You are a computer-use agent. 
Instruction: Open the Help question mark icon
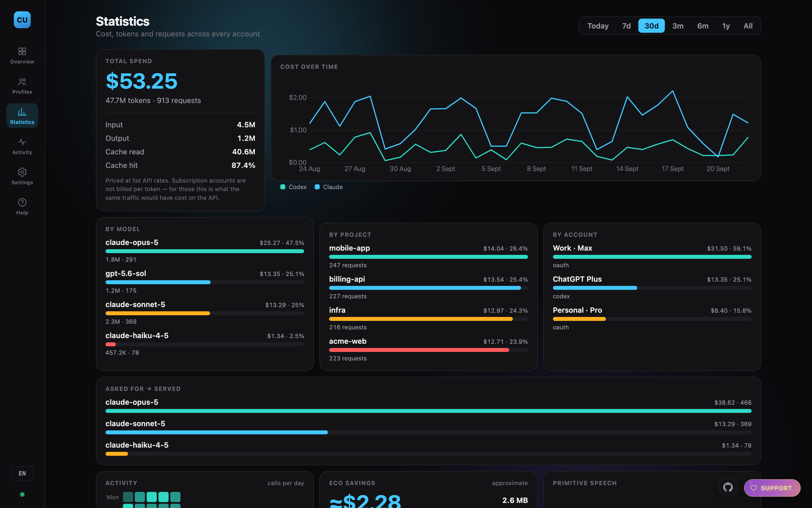(22, 202)
